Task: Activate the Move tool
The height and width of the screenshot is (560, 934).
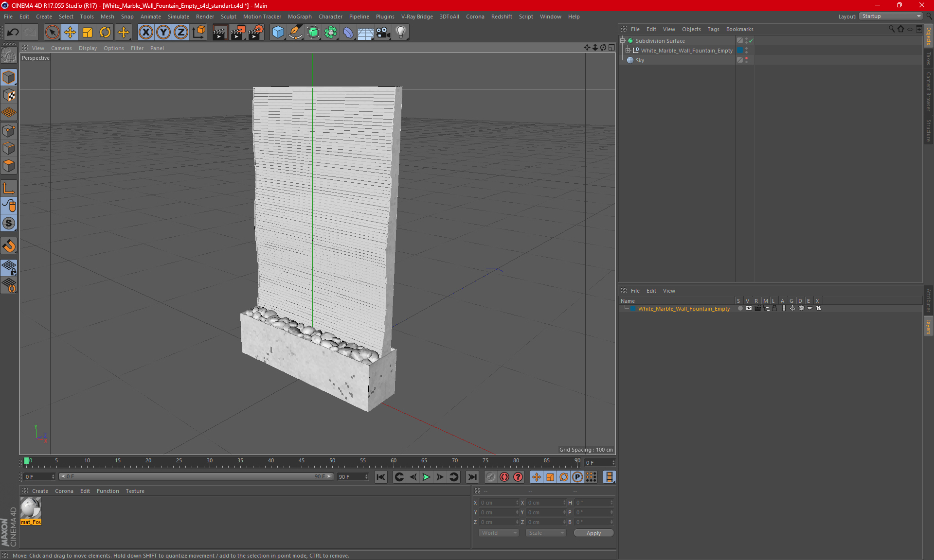Action: 70,33
